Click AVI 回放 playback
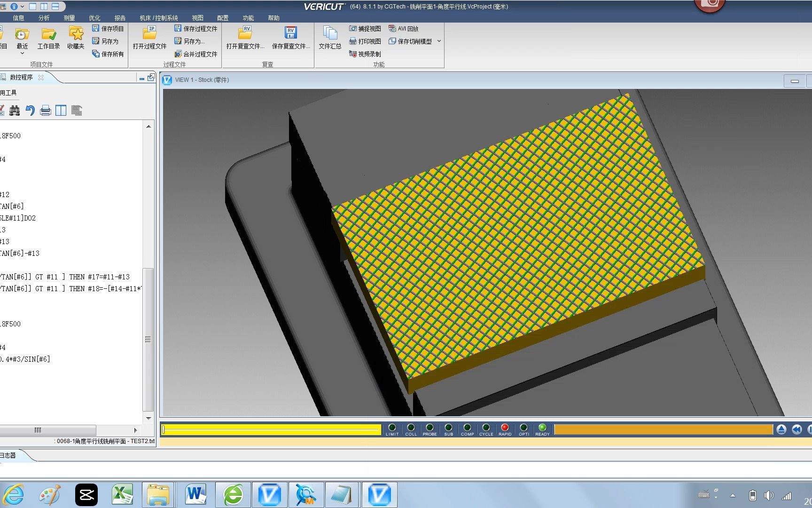The width and height of the screenshot is (812, 508). (x=403, y=29)
